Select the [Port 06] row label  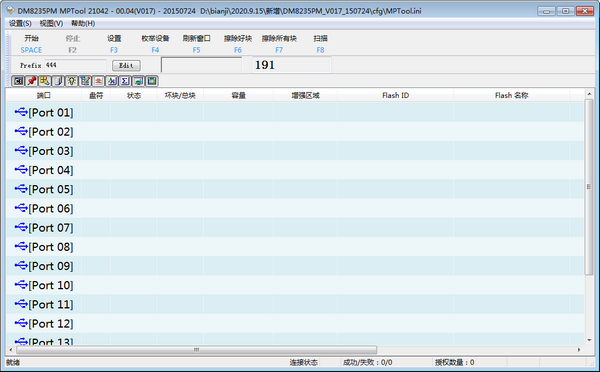pos(51,208)
